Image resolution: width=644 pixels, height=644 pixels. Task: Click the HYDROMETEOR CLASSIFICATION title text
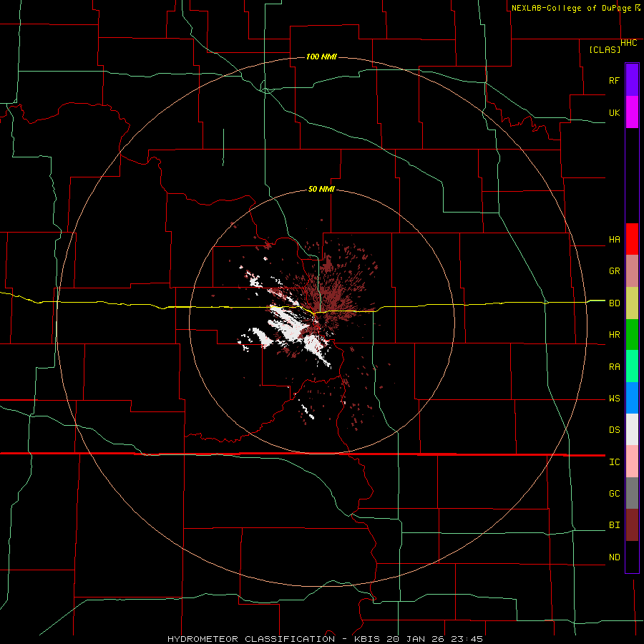[x=252, y=639]
